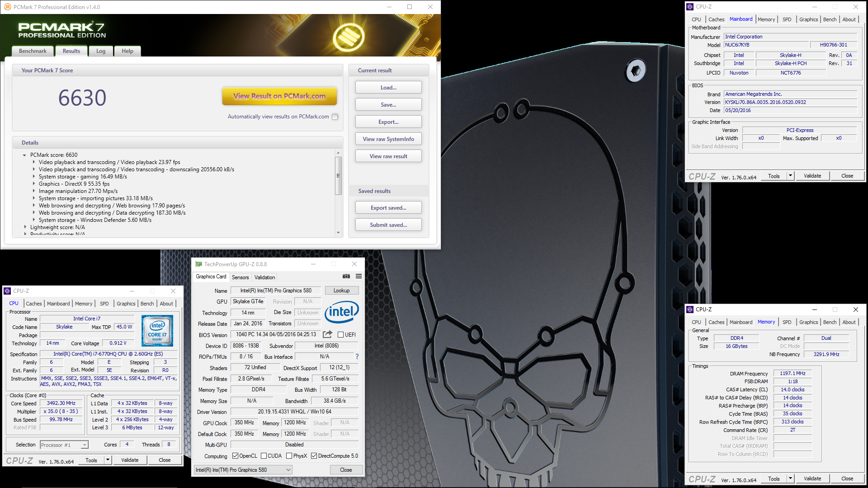Click the Windows Defender 5.60 MB/s row
The width and height of the screenshot is (868, 488).
95,220
